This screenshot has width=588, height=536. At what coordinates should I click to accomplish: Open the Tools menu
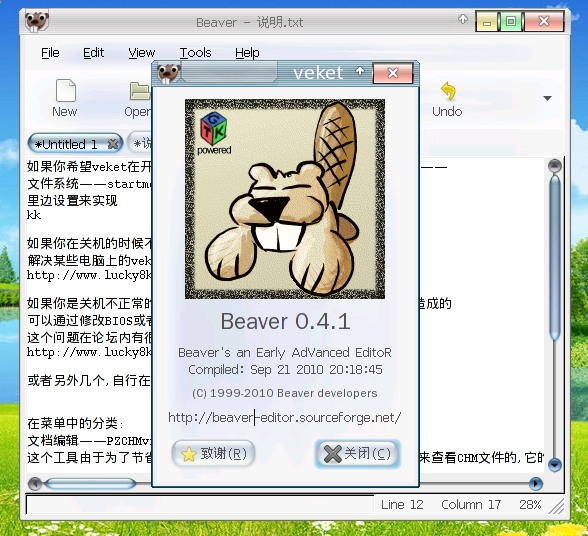[195, 53]
